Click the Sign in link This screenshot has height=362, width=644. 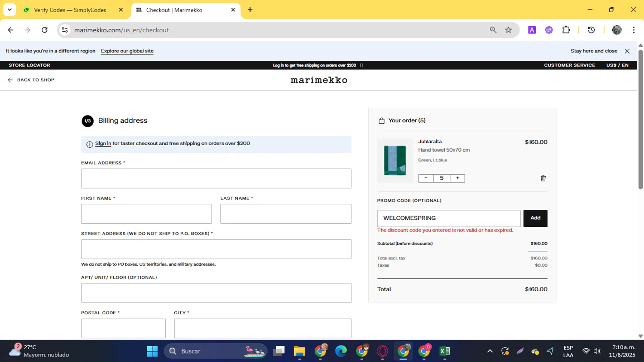pyautogui.click(x=103, y=143)
